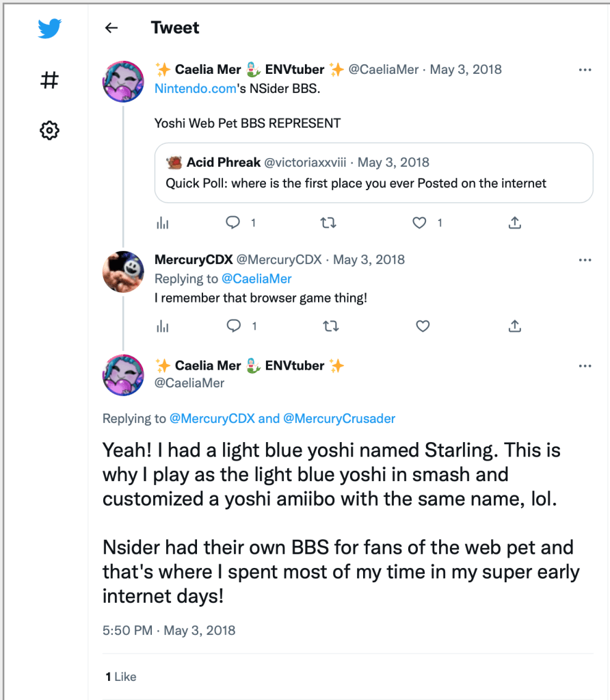View analytics for MercuryCDX's reply
Screen dimensions: 610x700
163,326
